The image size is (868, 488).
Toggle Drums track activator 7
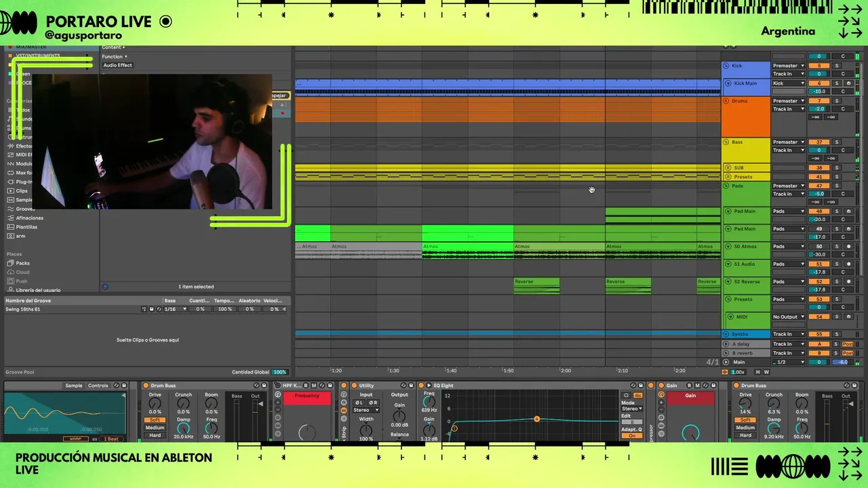pos(819,101)
